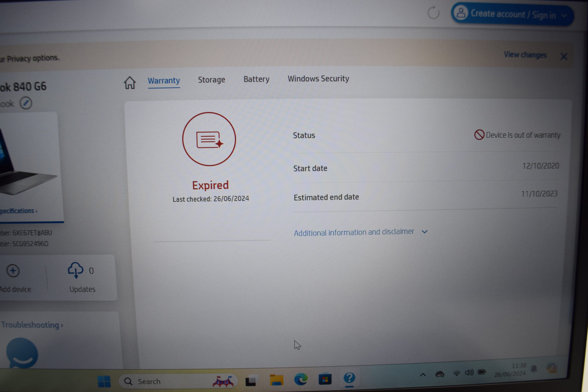The image size is (588, 392).
Task: Click the end date 11/10/2023
Action: click(539, 194)
